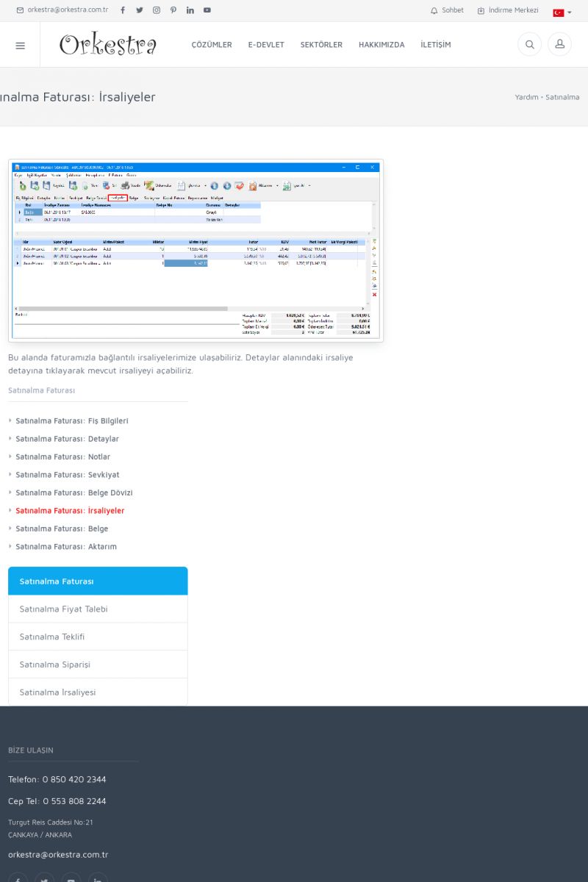
Task: Open the Instagram icon in the top bar
Action: coord(157,10)
